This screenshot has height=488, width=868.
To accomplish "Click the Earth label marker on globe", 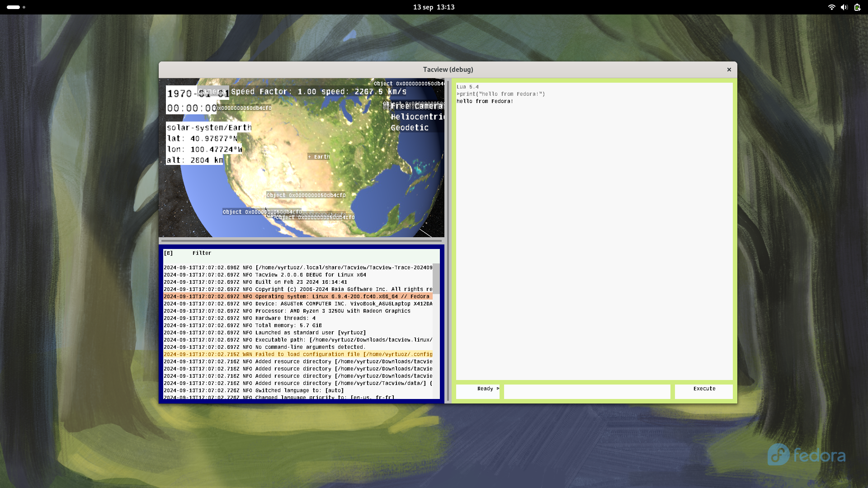I will tap(319, 157).
